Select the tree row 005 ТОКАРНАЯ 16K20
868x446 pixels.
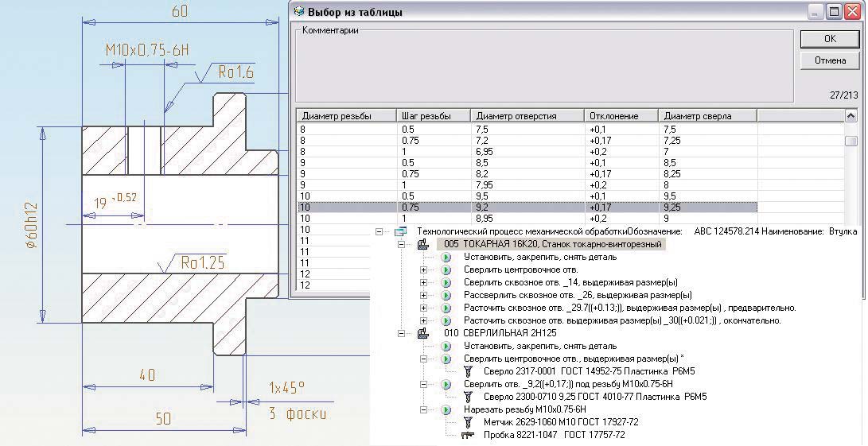pyautogui.click(x=551, y=244)
